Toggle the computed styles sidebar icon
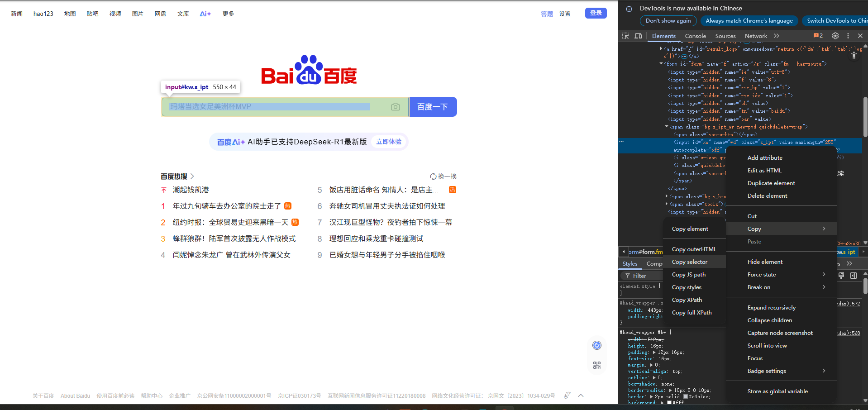This screenshot has width=868, height=410. click(x=854, y=276)
